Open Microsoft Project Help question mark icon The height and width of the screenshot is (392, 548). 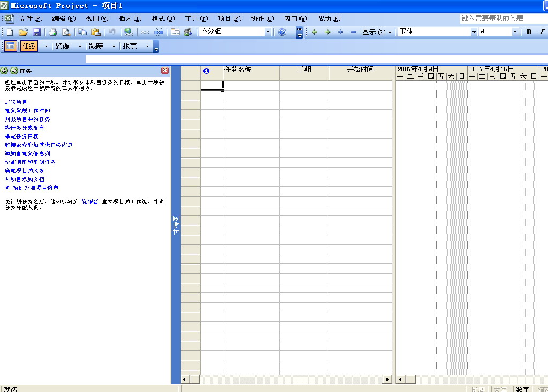282,32
